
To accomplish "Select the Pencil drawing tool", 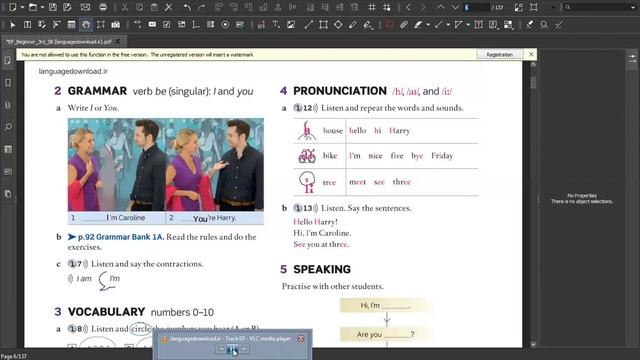I will (x=353, y=25).
